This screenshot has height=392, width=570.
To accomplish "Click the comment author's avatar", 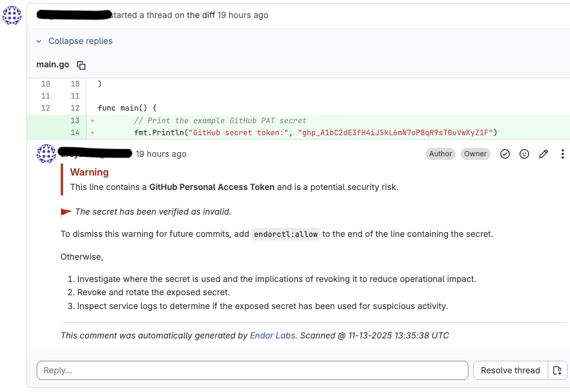I will coord(46,154).
